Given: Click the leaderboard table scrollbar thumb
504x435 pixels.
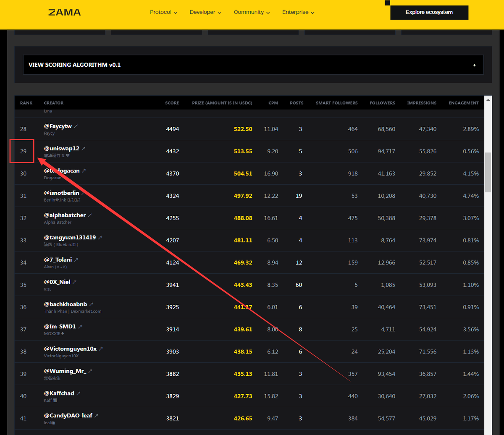Looking at the screenshot, I should point(488,172).
